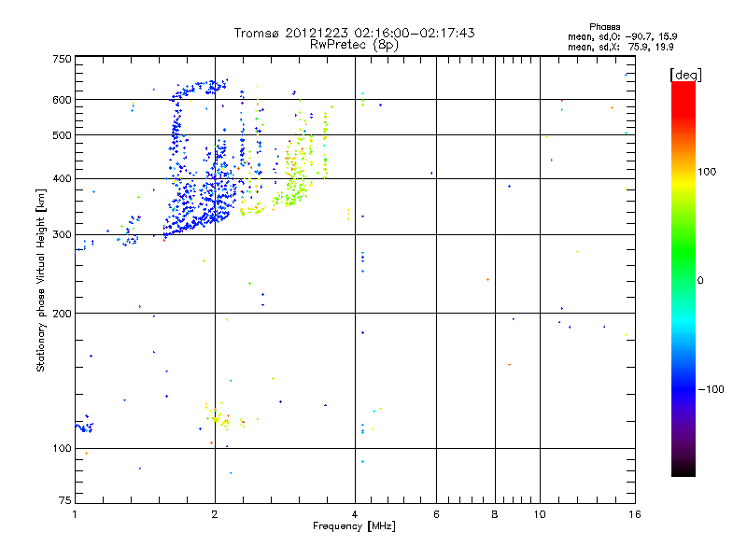The width and height of the screenshot is (747, 560).
Task: Click the yellow cluster near 2 MHz, 115 km
Action: tap(219, 418)
